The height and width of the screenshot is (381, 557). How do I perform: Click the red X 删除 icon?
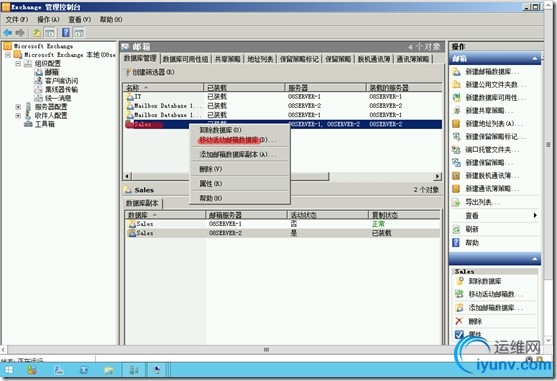[459, 321]
